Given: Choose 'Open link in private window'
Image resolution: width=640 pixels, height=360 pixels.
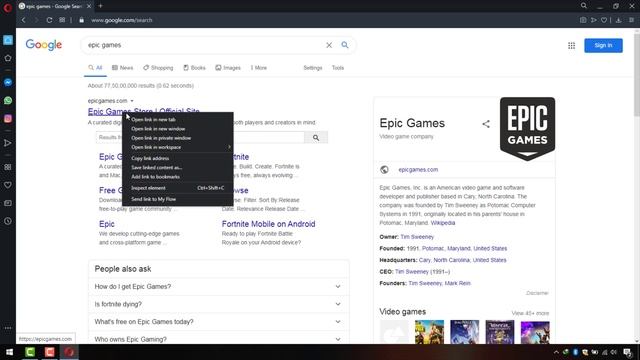Looking at the screenshot, I should 178,138.
